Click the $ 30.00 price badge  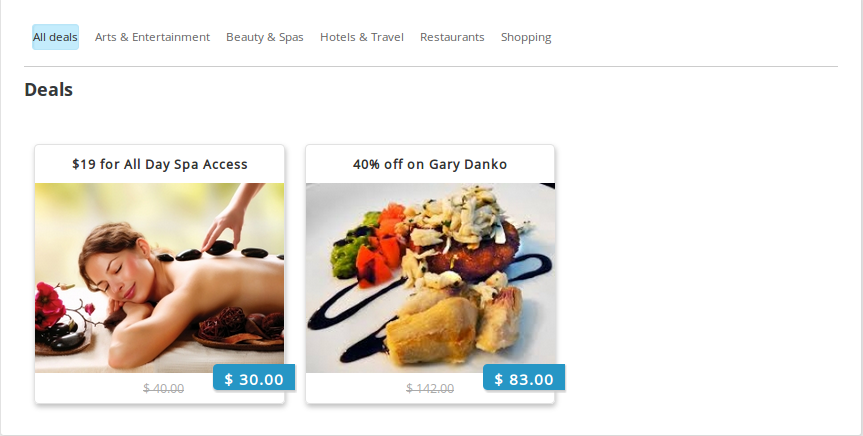pos(254,378)
